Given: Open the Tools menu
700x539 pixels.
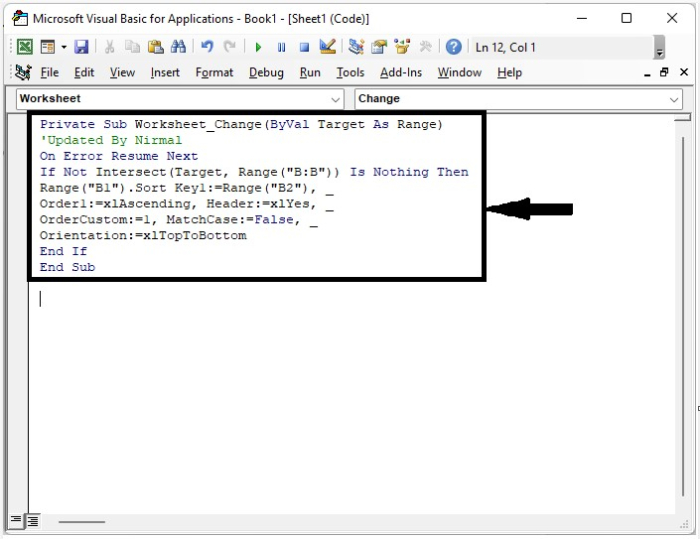Looking at the screenshot, I should click(350, 72).
